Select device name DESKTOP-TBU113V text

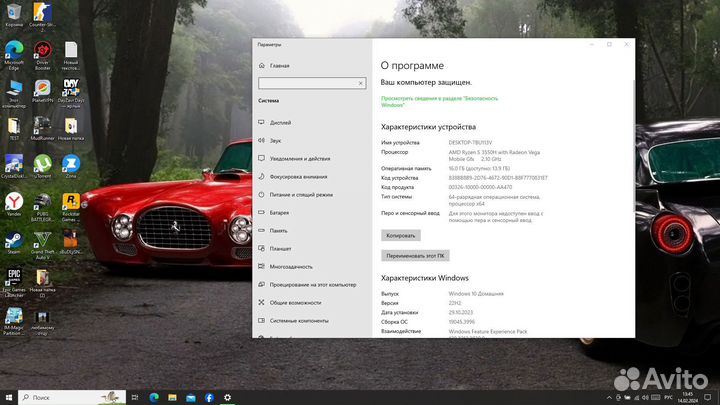470,143
